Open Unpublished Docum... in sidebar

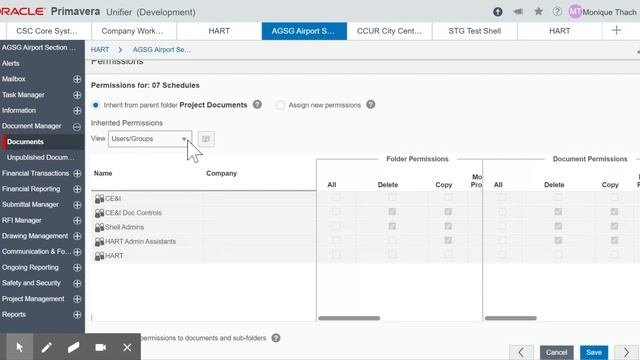click(x=40, y=157)
